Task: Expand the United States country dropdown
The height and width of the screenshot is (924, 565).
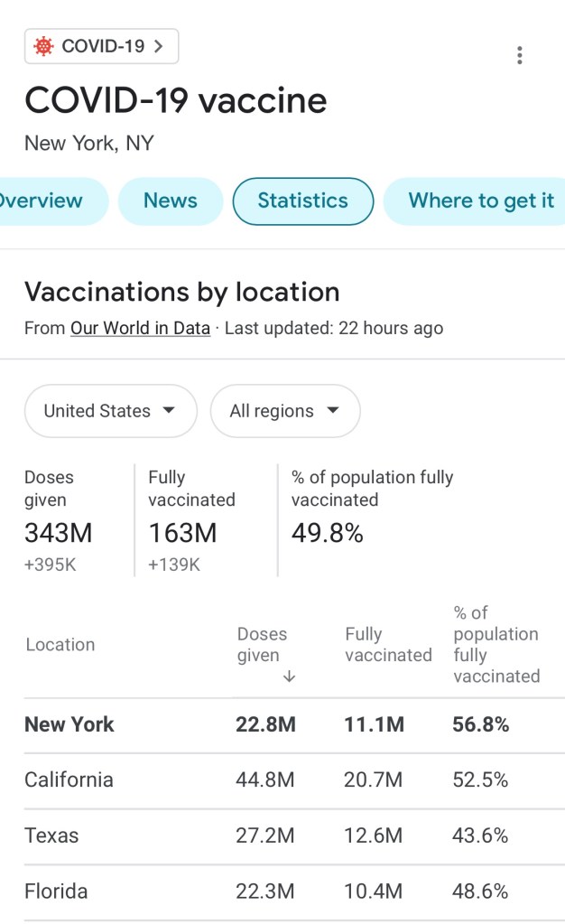Action: [110, 411]
